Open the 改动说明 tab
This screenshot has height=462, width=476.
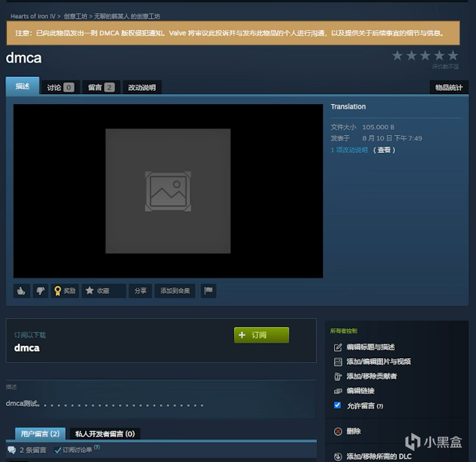pyautogui.click(x=142, y=88)
